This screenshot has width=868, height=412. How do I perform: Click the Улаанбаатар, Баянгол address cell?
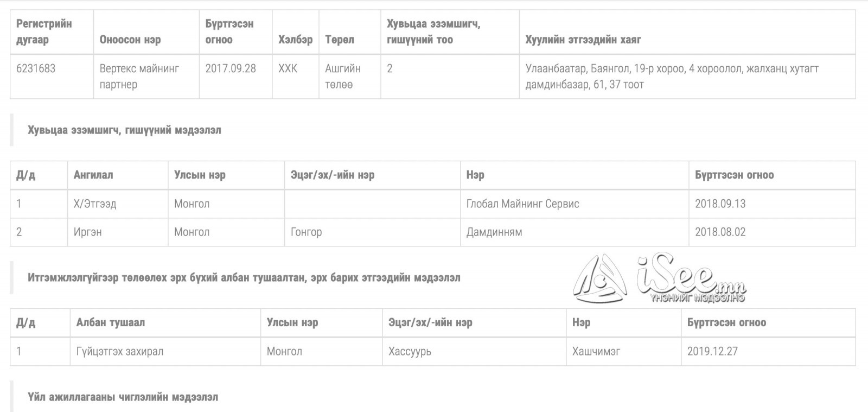click(x=687, y=77)
